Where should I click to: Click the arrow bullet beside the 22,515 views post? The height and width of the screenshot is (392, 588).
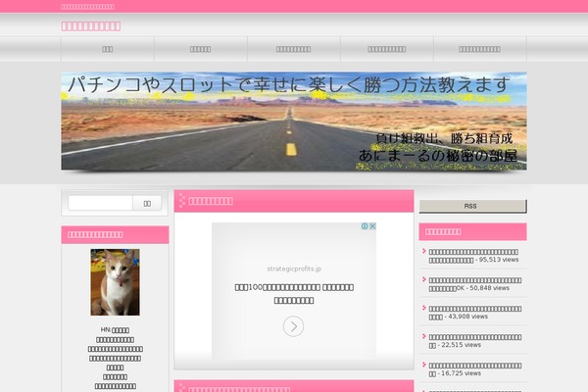424,336
